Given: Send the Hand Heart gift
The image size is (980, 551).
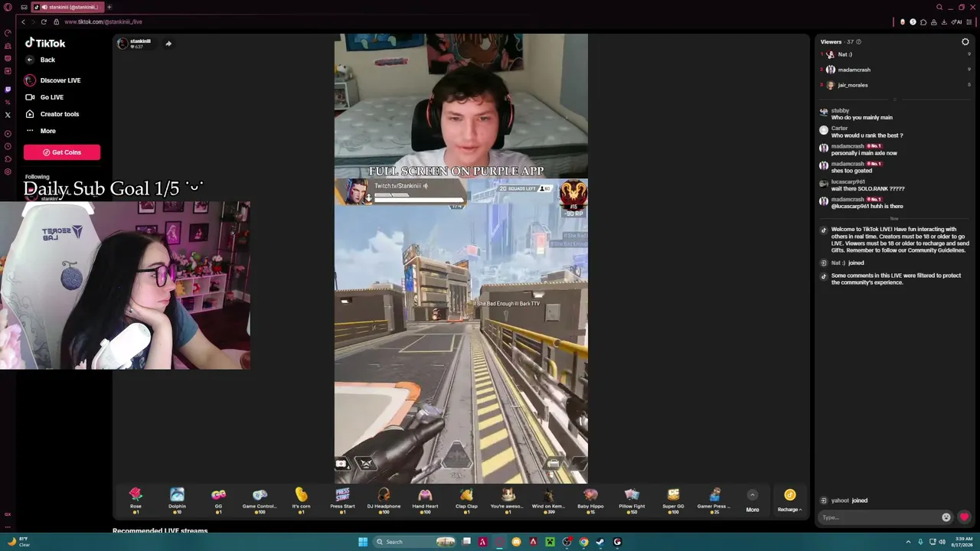Looking at the screenshot, I should click(425, 499).
